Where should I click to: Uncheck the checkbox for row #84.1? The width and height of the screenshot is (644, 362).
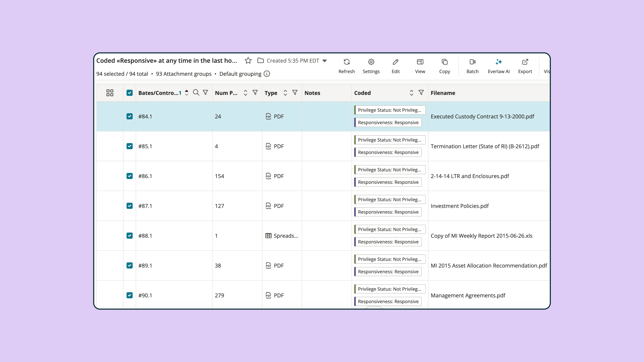(x=129, y=116)
